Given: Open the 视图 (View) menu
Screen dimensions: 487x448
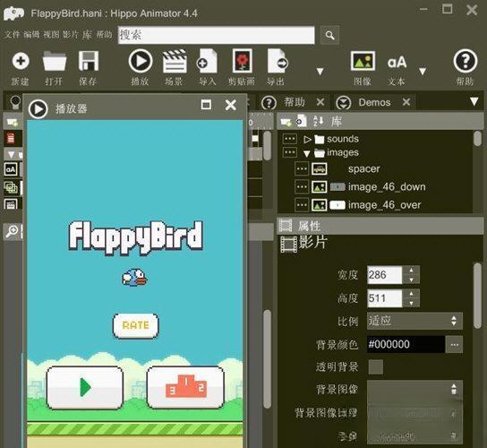Looking at the screenshot, I should point(51,34).
